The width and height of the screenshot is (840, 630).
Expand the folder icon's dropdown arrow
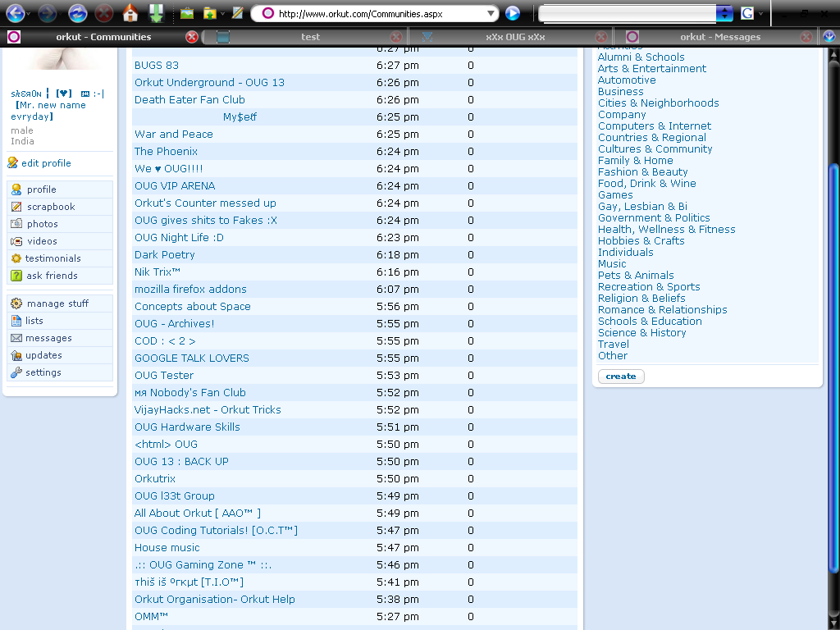[x=221, y=13]
